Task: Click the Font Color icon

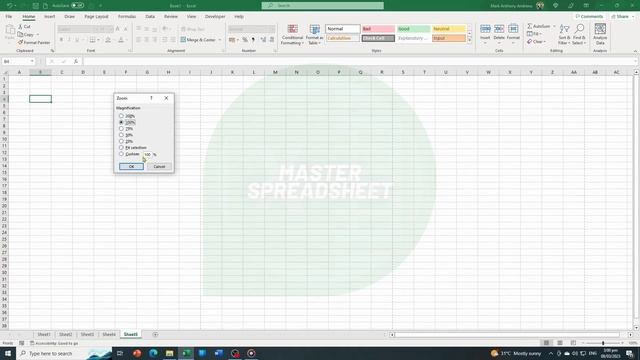Action: (121, 40)
